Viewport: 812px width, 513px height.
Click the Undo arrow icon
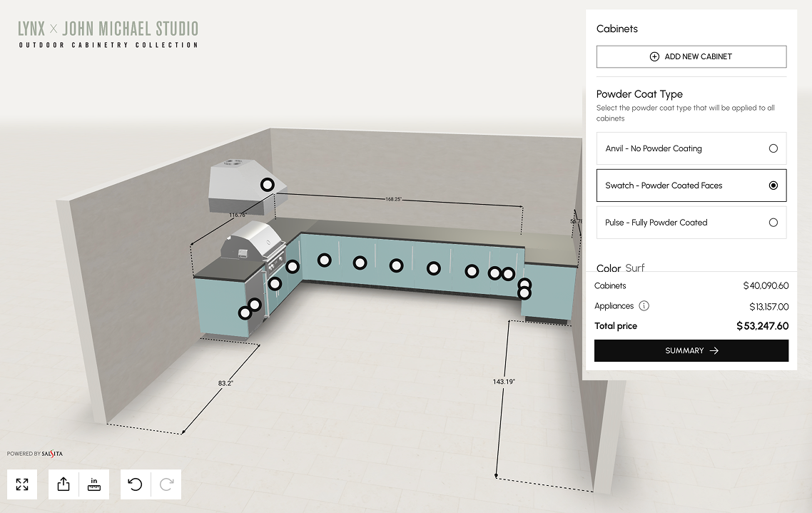[135, 484]
